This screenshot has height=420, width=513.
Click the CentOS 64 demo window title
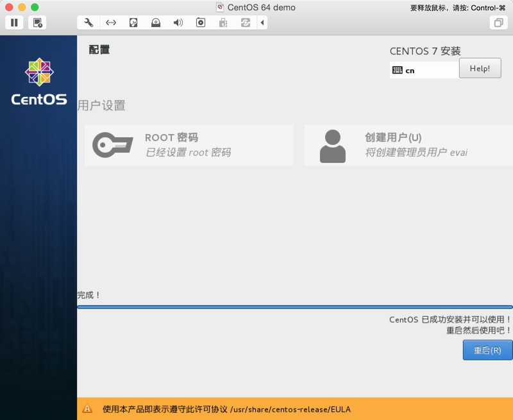point(262,7)
